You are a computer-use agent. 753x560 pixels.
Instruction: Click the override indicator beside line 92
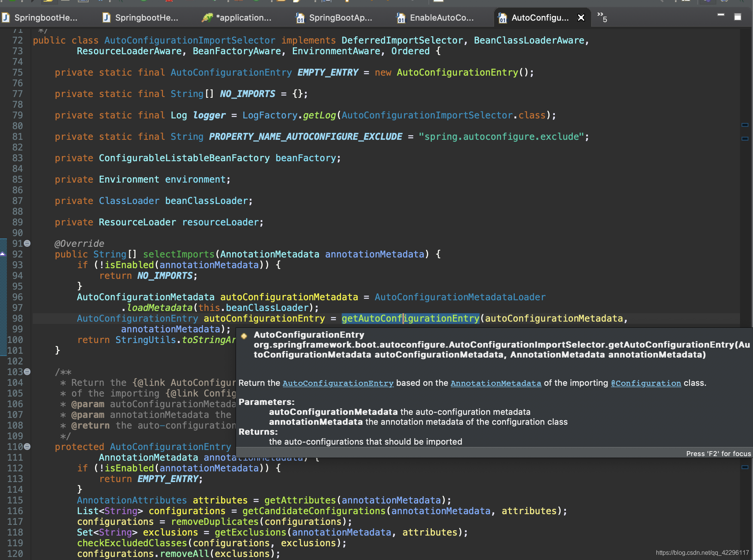pos(3,254)
